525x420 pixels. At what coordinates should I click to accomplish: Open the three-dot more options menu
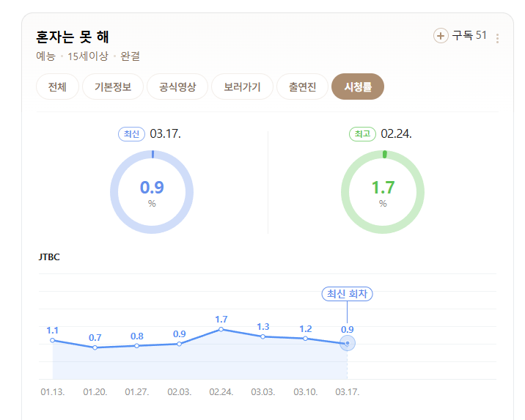tap(498, 39)
